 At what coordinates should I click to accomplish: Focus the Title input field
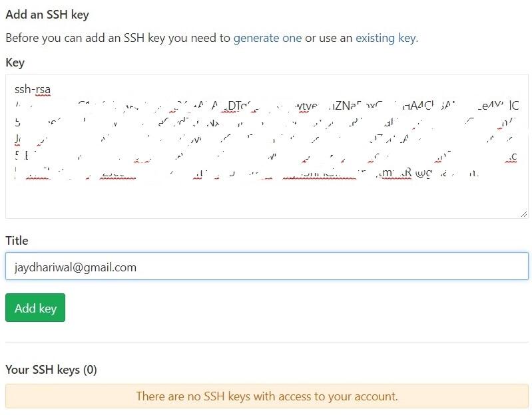[266, 266]
